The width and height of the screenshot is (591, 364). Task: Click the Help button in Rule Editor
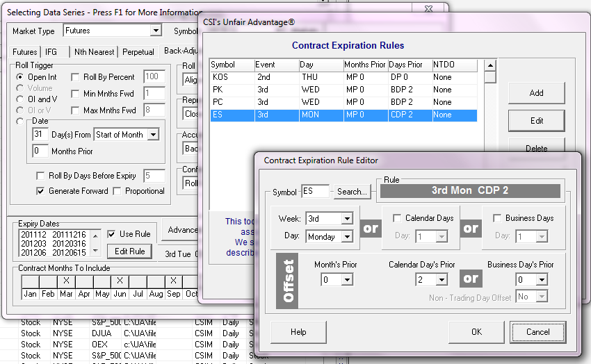coord(298,332)
